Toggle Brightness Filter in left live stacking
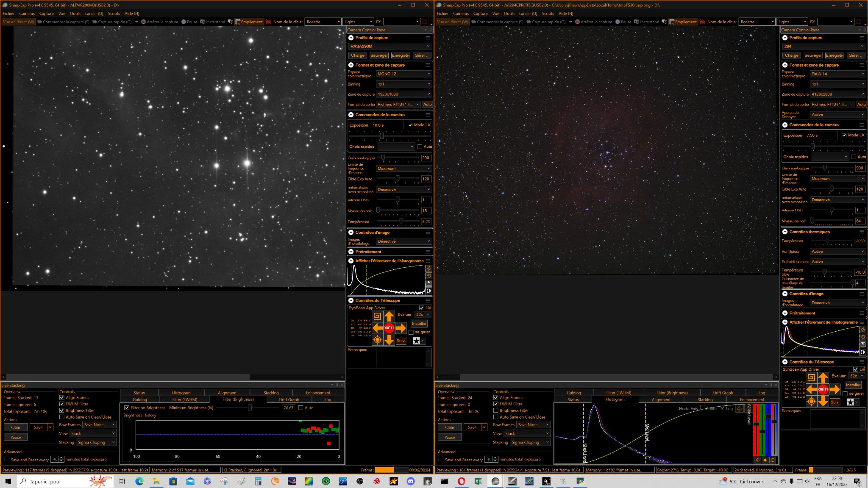Image resolution: width=868 pixels, height=488 pixels. (x=62, y=410)
